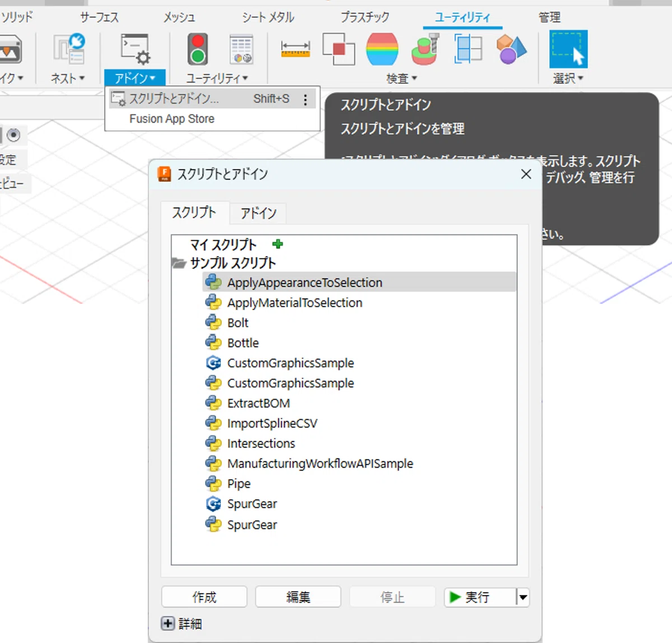Image resolution: width=672 pixels, height=643 pixels.
Task: Switch to the 管理 ribbon tab
Action: click(549, 17)
